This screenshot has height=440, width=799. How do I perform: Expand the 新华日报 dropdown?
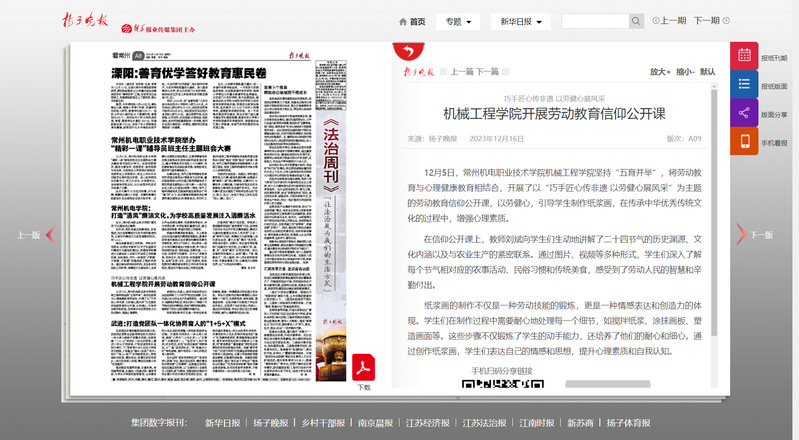(520, 21)
